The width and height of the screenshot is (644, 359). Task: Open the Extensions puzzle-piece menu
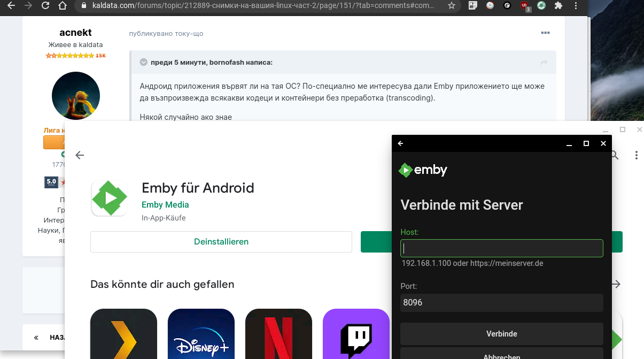[x=558, y=6]
